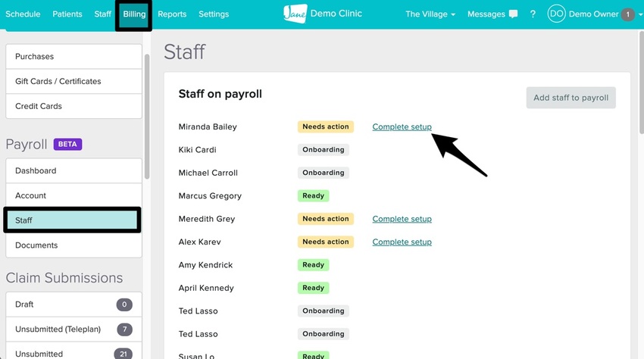
Task: Switch to the Reports tab
Action: click(x=172, y=14)
